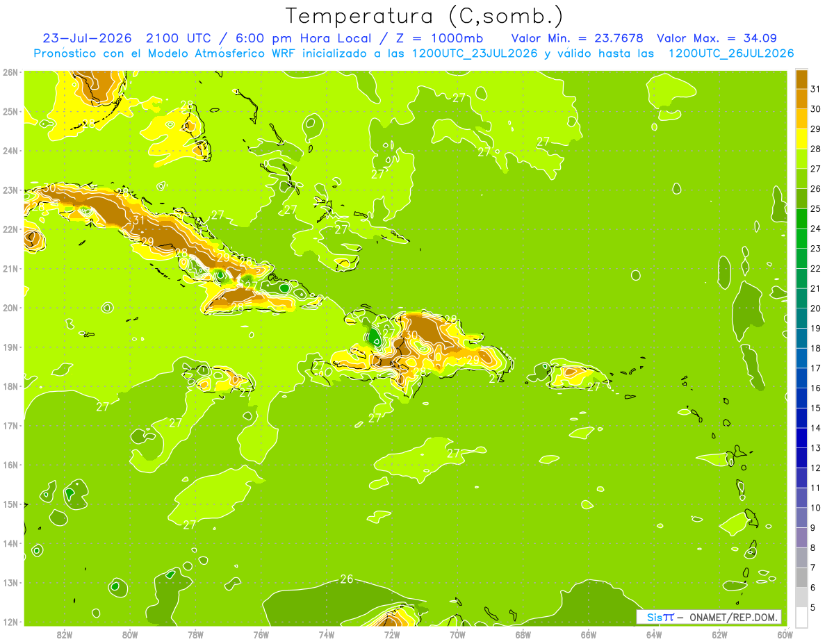Click the '23N' latitude axis label
834x644 pixels.
point(10,190)
